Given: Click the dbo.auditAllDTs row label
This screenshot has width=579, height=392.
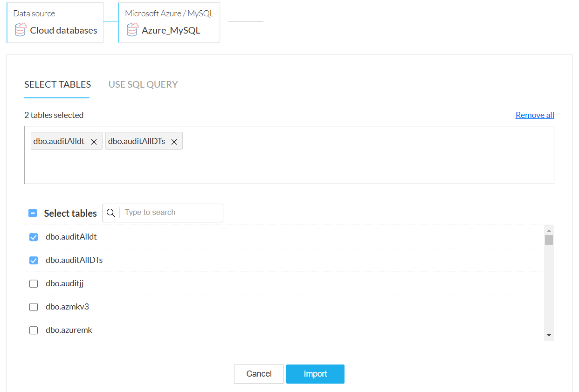Looking at the screenshot, I should pyautogui.click(x=74, y=260).
